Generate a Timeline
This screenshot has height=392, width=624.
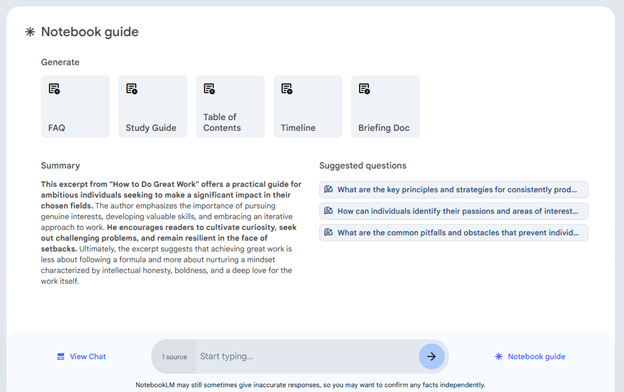(x=308, y=107)
